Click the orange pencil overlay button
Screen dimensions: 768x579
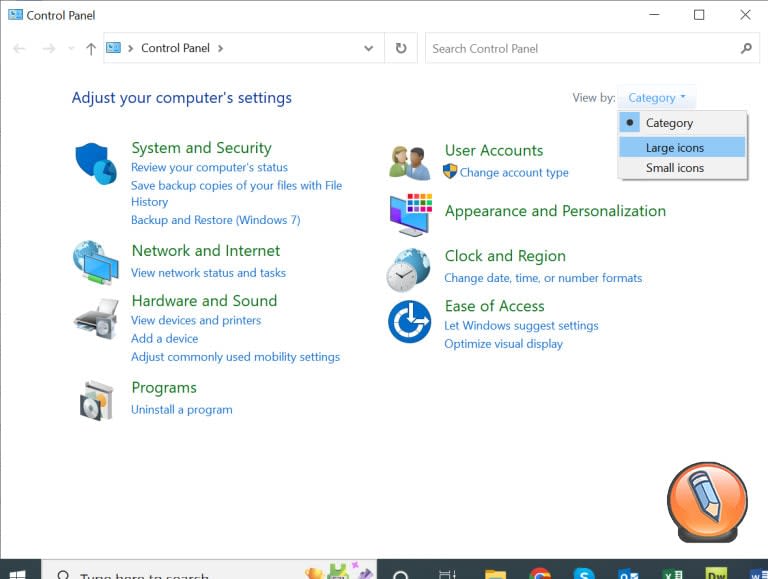(707, 502)
